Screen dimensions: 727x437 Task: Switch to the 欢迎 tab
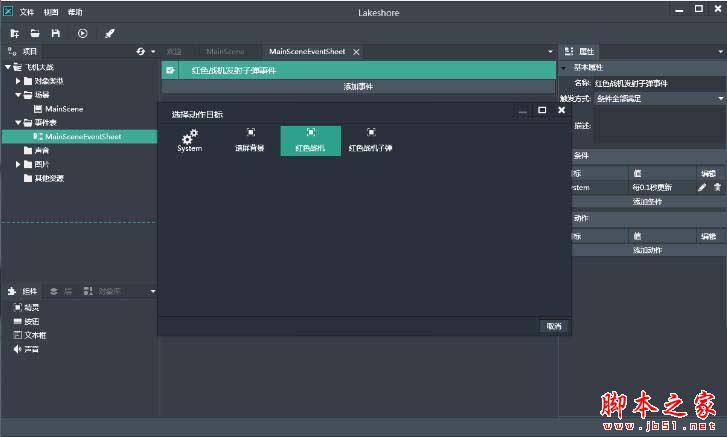(174, 51)
